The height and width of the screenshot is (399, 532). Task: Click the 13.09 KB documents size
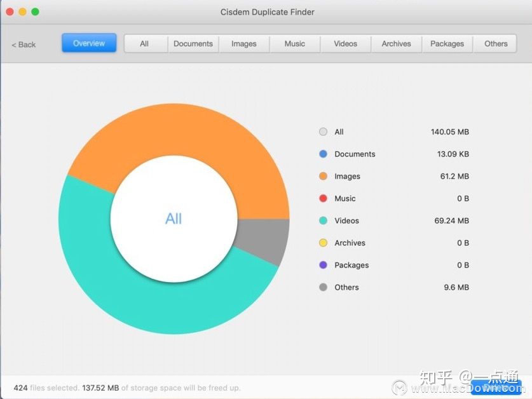click(x=453, y=154)
